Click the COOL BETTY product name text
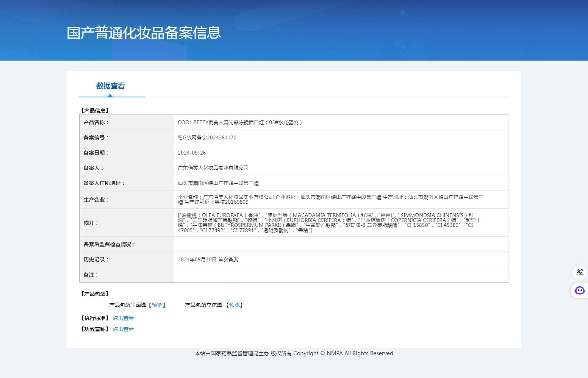The height and width of the screenshot is (378, 588). (239, 122)
